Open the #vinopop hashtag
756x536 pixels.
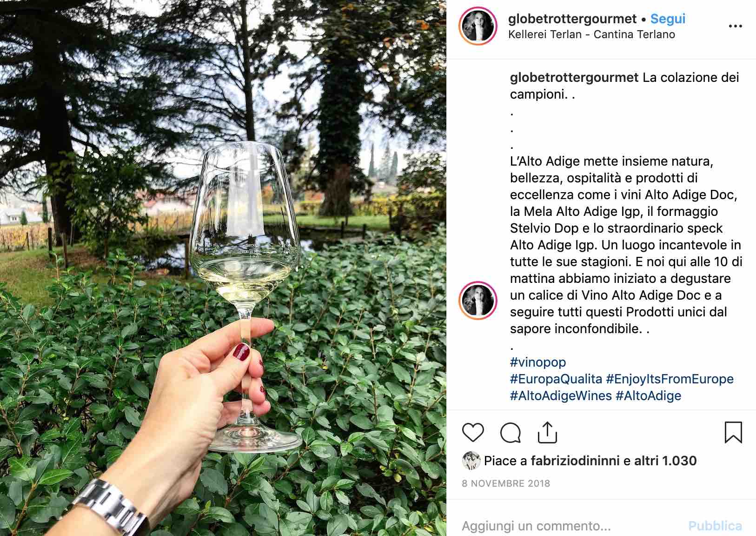click(538, 362)
